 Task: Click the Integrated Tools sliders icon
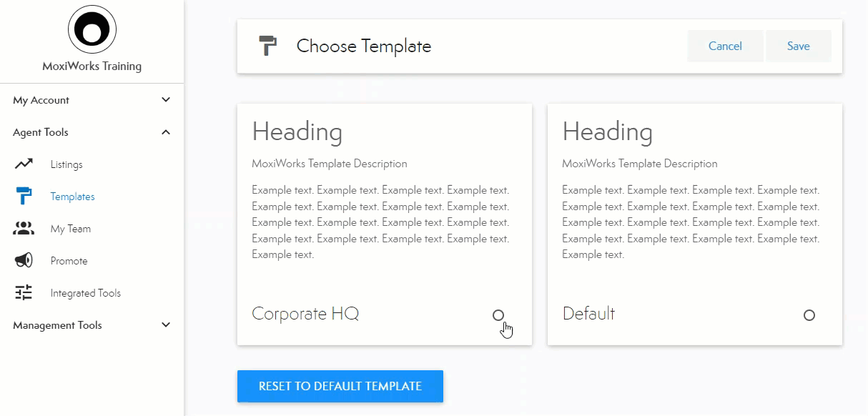24,293
